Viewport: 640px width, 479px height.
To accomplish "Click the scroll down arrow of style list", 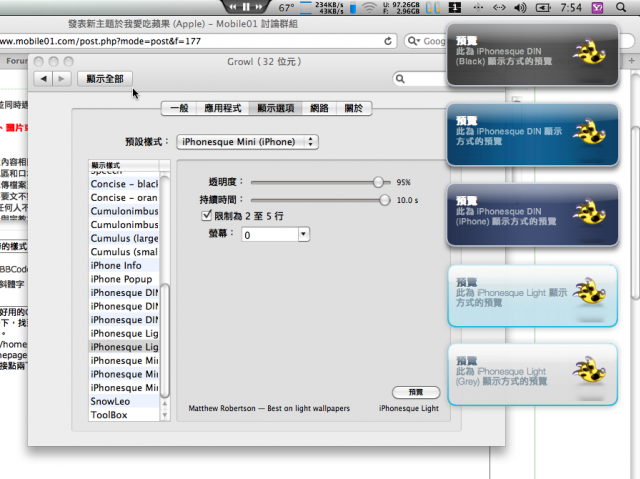I will (x=165, y=415).
